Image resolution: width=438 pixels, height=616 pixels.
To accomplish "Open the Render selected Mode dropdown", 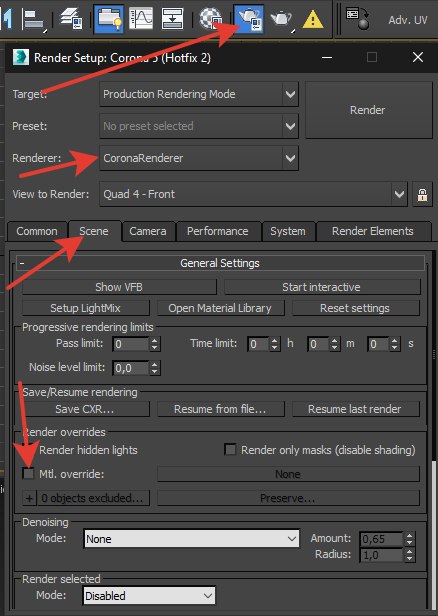I will coord(149,596).
